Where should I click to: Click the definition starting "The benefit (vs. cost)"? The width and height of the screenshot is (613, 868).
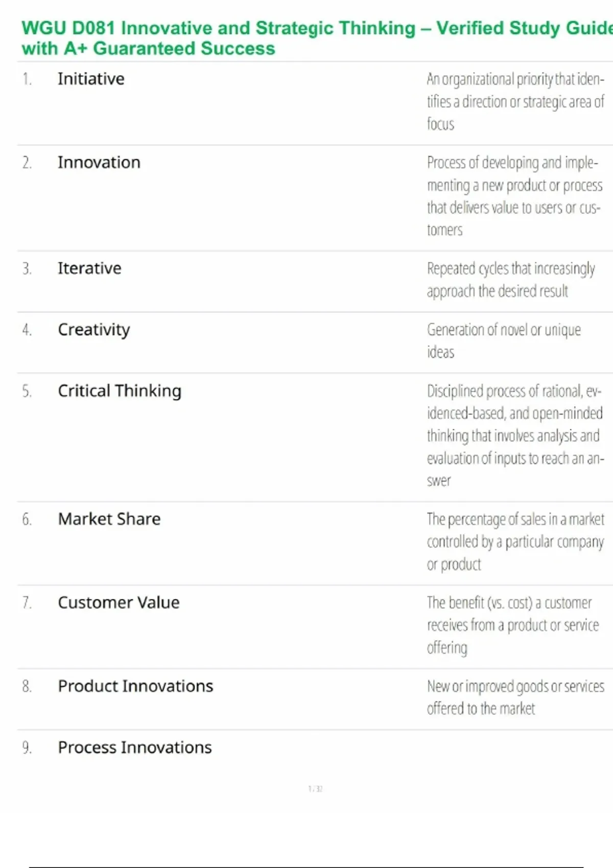(x=512, y=624)
